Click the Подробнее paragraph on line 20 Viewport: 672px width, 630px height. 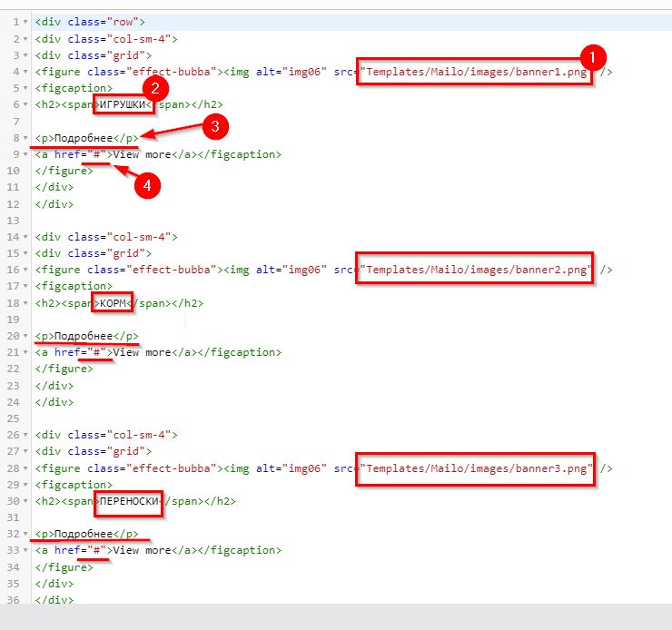pos(84,336)
